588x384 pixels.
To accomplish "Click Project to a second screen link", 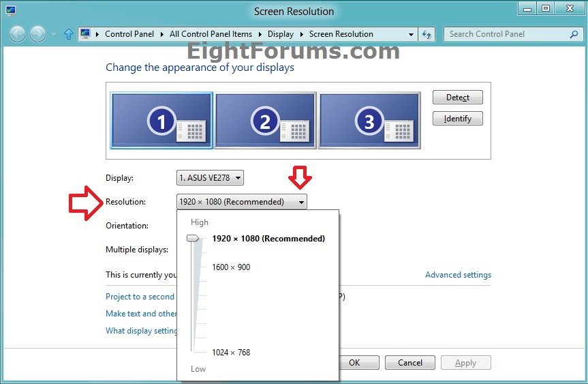I will pos(141,297).
